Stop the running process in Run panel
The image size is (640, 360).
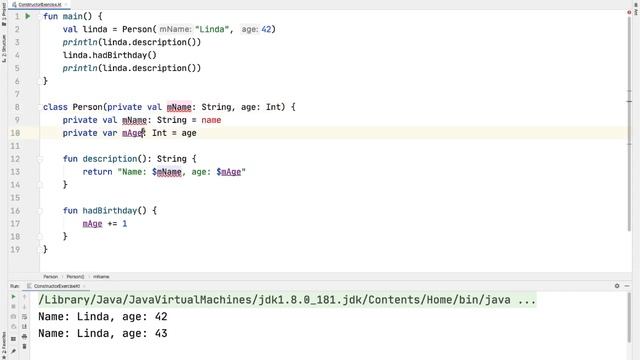pos(13,306)
